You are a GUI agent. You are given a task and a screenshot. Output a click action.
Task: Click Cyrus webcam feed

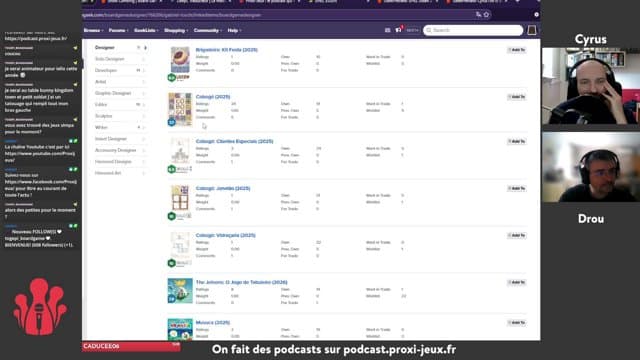[x=591, y=86]
